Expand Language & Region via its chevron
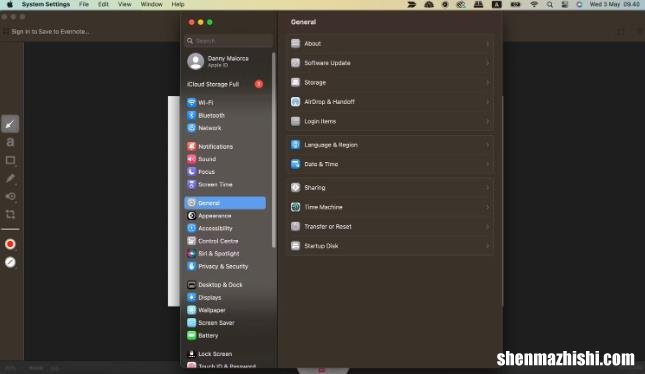 (487, 145)
